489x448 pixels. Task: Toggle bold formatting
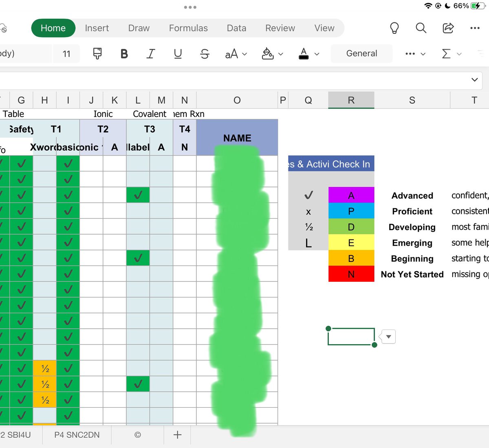124,54
